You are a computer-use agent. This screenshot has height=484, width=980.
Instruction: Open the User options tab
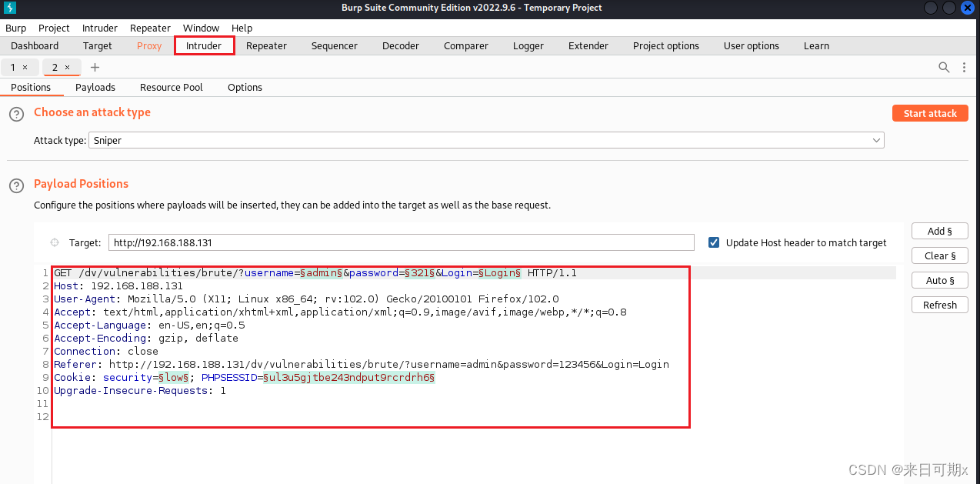tap(752, 45)
